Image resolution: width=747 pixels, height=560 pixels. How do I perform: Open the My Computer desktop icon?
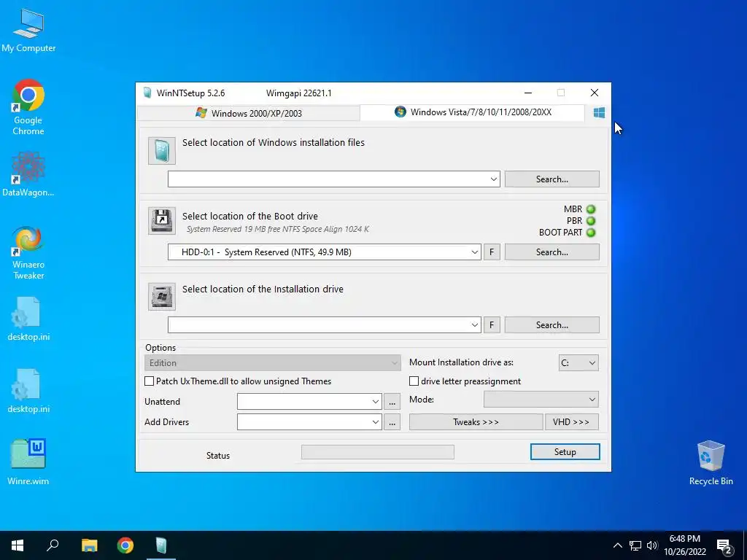[28, 31]
